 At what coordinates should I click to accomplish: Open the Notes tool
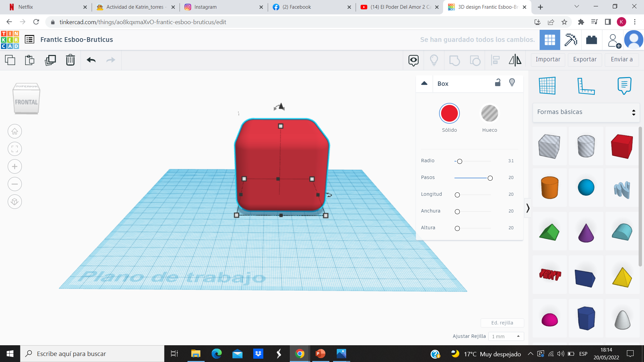[624, 86]
